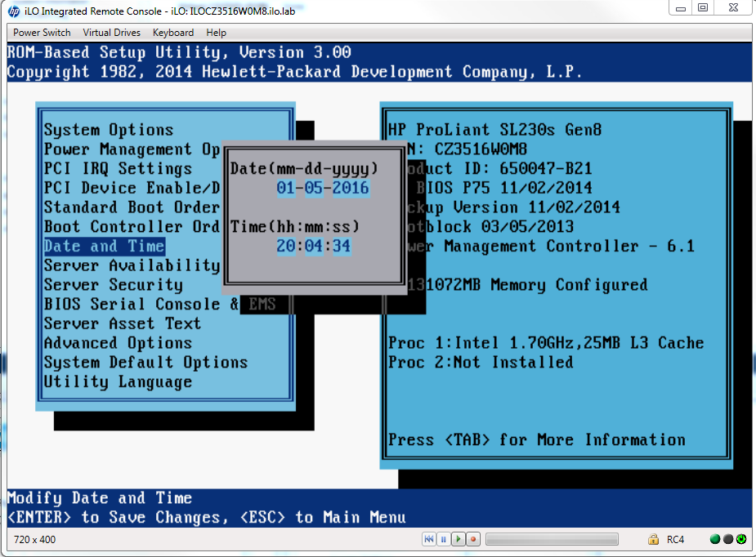
Task: Click the HP ProLiant SL230s Gen8 text
Action: (494, 130)
